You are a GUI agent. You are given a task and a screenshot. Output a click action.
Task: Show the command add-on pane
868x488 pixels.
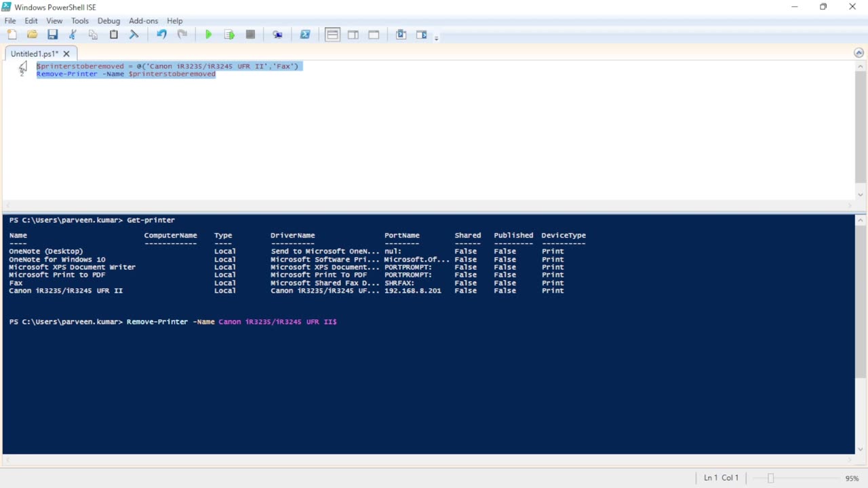(422, 35)
